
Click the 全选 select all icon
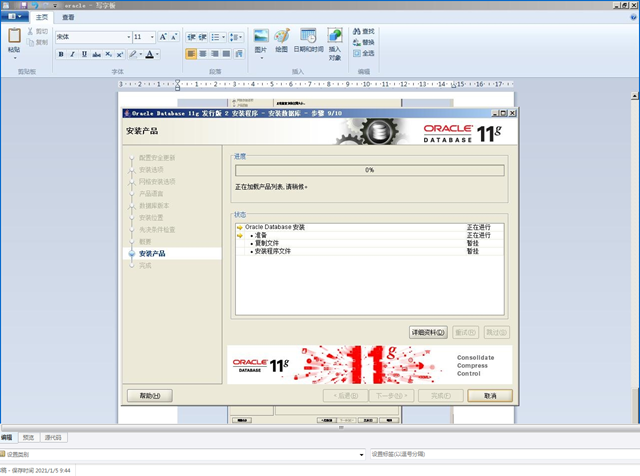pos(357,53)
